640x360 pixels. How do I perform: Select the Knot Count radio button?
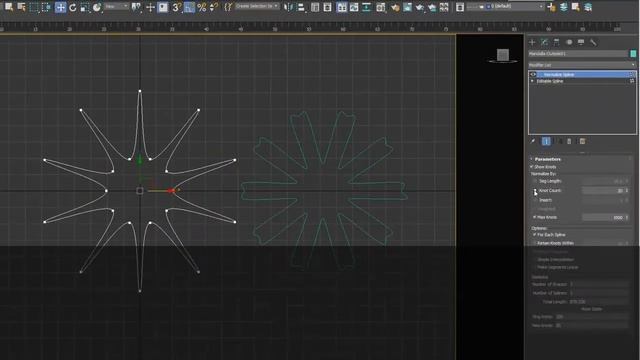tap(535, 191)
